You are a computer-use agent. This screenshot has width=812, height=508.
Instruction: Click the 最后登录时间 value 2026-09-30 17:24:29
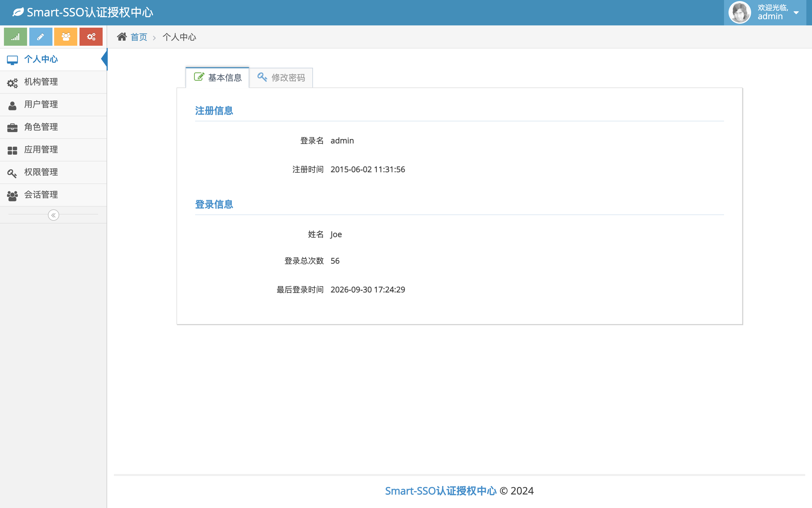point(368,290)
